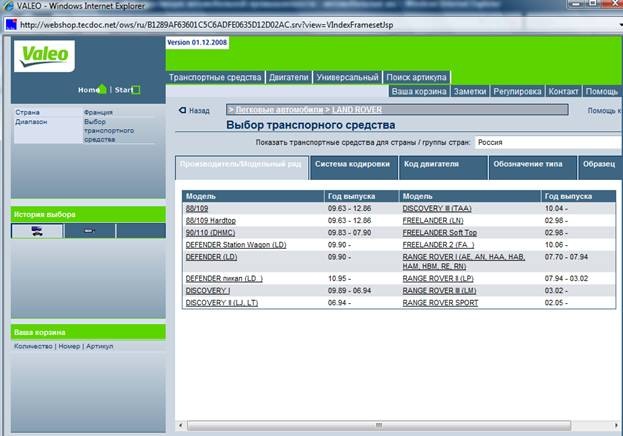
Task: Click the scrollbar left arrow
Action: click(181, 426)
